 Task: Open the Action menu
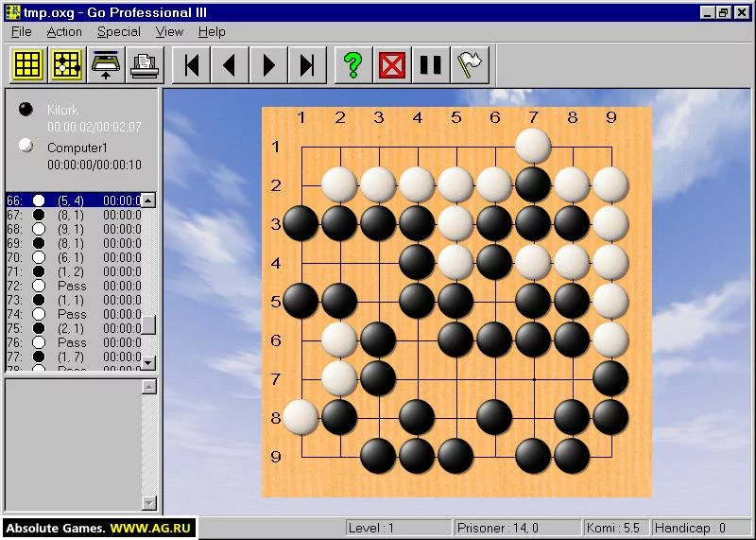(64, 32)
